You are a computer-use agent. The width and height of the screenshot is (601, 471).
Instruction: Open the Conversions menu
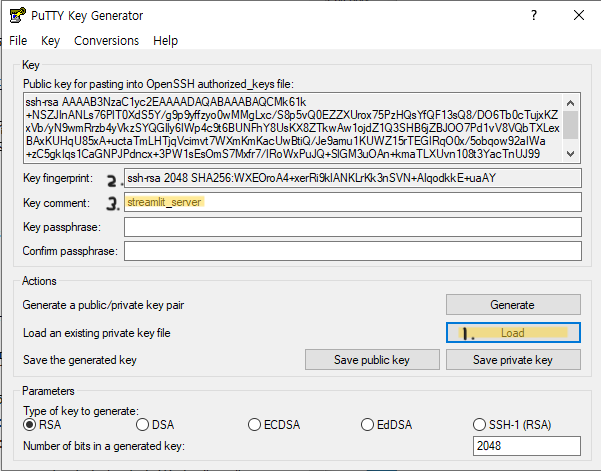click(x=106, y=41)
